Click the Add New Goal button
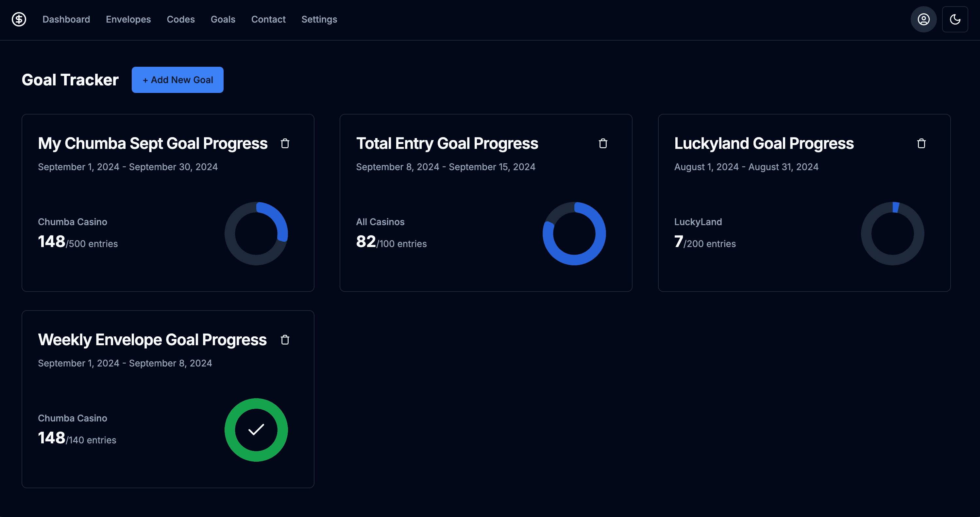 pos(177,79)
